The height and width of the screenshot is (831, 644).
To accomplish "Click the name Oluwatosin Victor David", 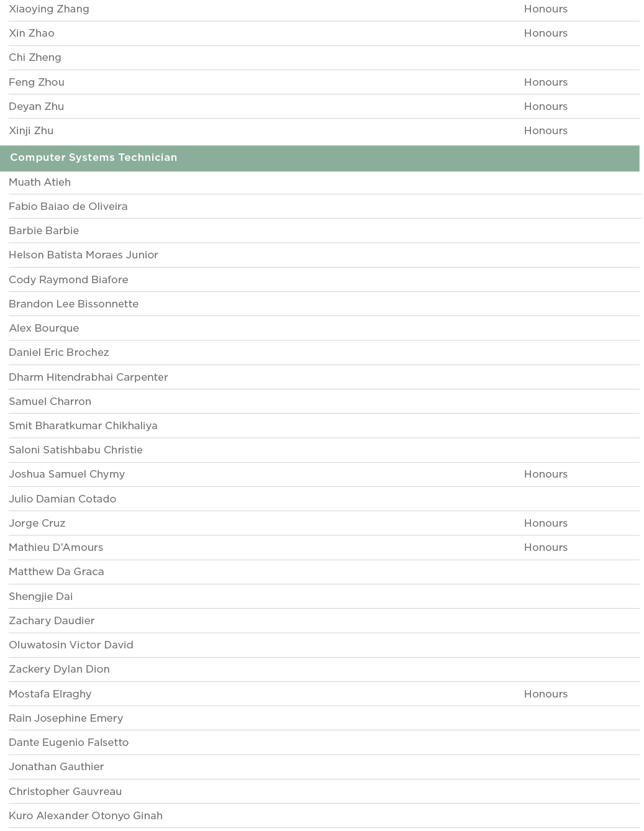I will point(71,645).
